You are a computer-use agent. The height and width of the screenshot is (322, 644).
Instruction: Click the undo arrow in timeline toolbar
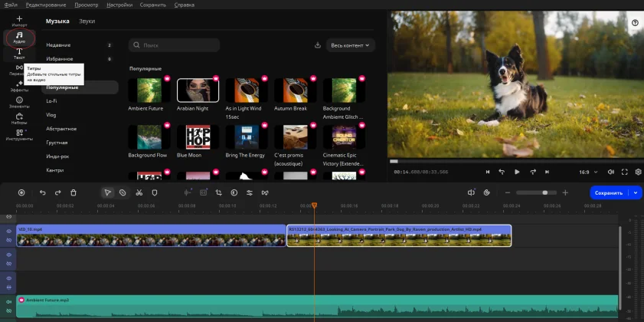point(42,192)
